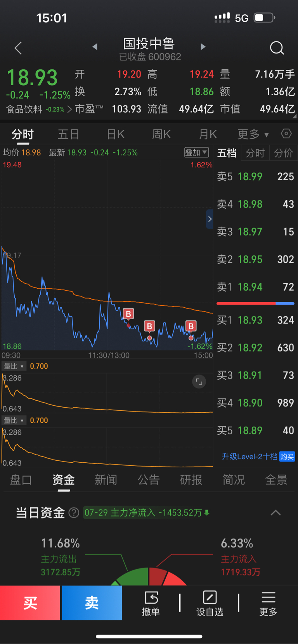Select 买3 price 18.91 row
The image size is (298, 644).
[256, 375]
